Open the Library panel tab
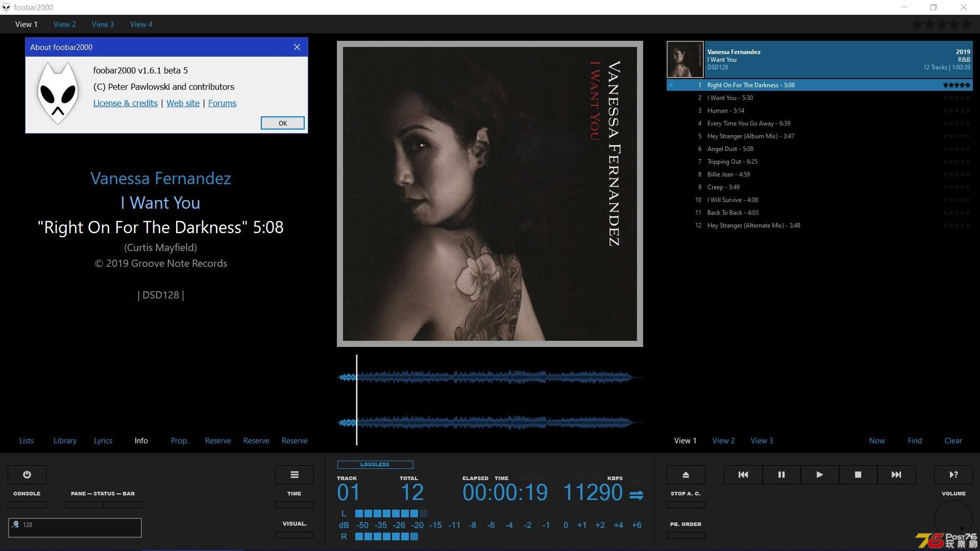This screenshot has width=980, height=551. (65, 441)
